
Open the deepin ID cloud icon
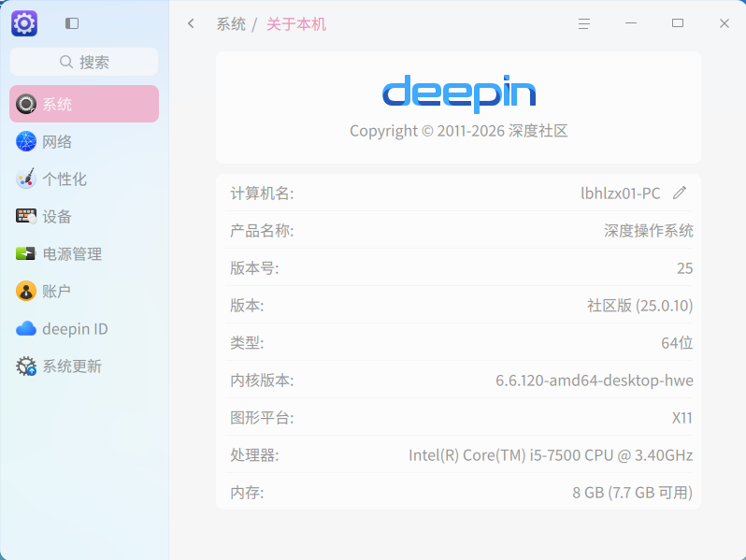coord(26,329)
